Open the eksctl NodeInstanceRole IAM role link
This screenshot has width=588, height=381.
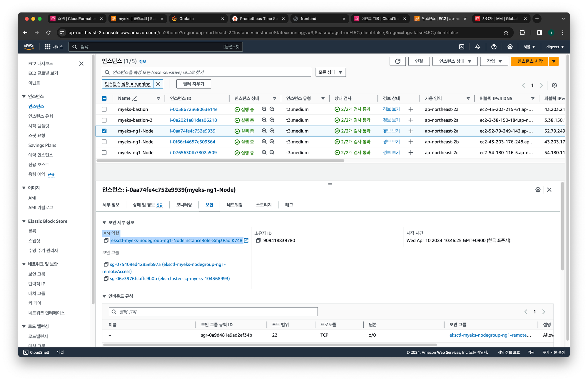pos(177,240)
